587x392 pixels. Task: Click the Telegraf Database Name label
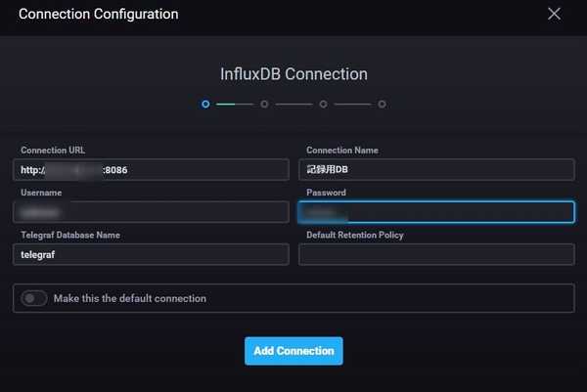pos(70,235)
